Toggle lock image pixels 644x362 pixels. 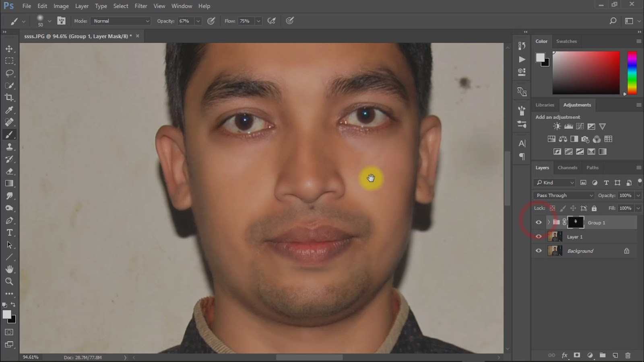point(563,208)
